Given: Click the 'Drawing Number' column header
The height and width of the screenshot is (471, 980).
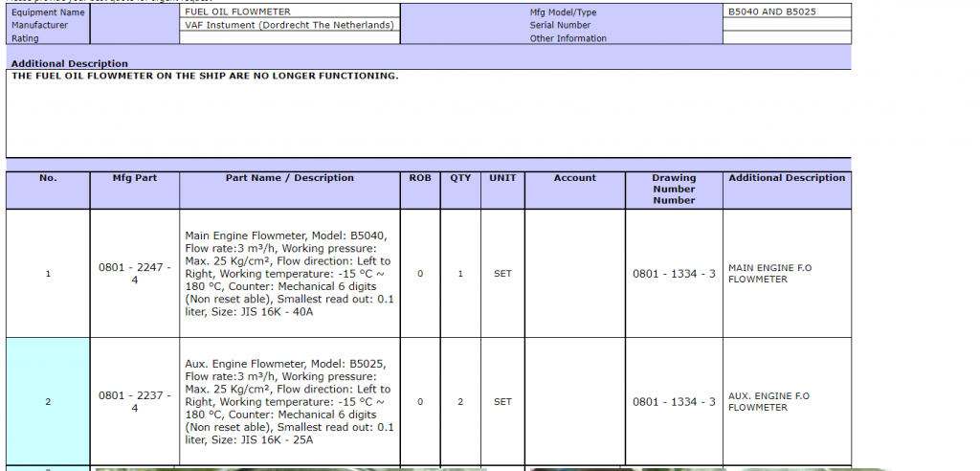Looking at the screenshot, I should pos(674,189).
